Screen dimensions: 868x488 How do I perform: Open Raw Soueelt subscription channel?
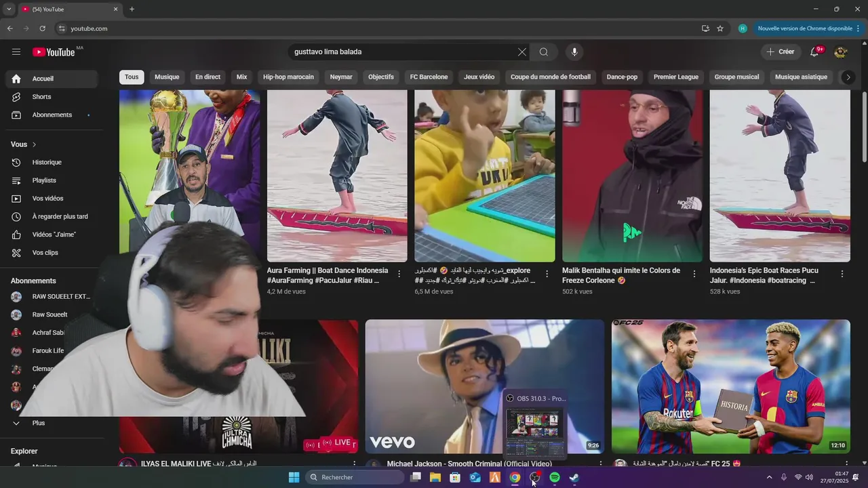(x=52, y=314)
